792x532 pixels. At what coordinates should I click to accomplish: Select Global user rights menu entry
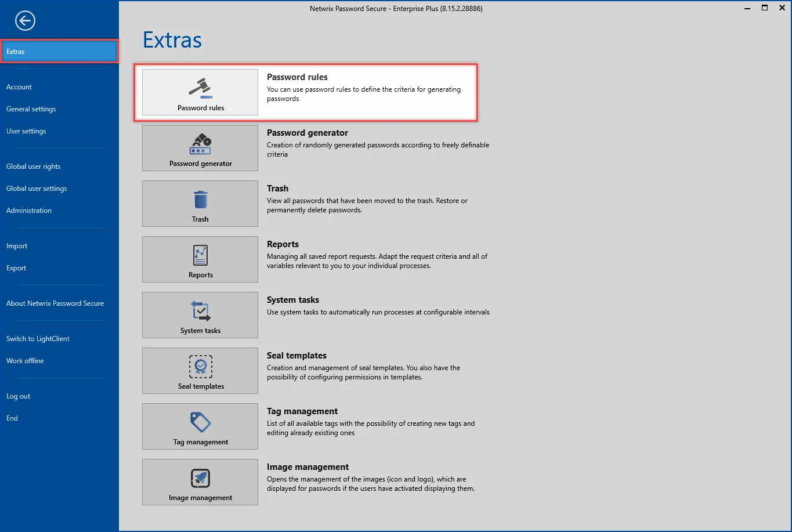coord(34,167)
